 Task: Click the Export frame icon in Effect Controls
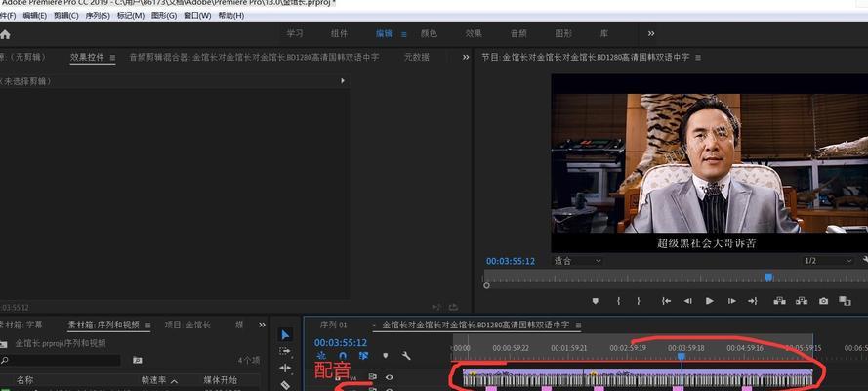pos(453,307)
